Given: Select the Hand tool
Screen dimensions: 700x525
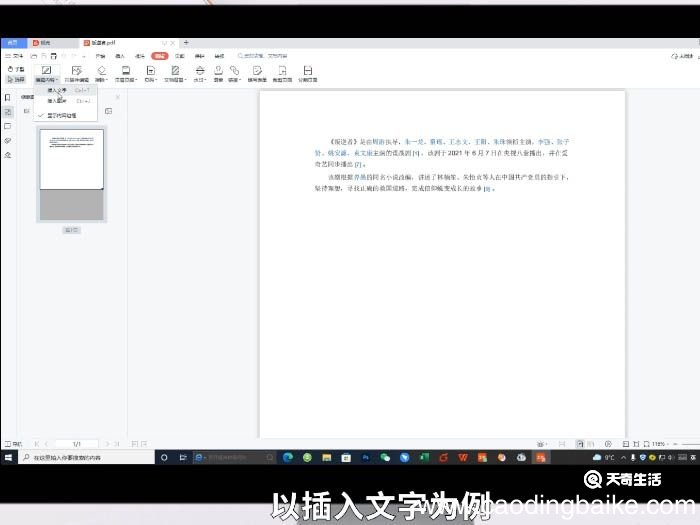Looking at the screenshot, I should click(16, 69).
